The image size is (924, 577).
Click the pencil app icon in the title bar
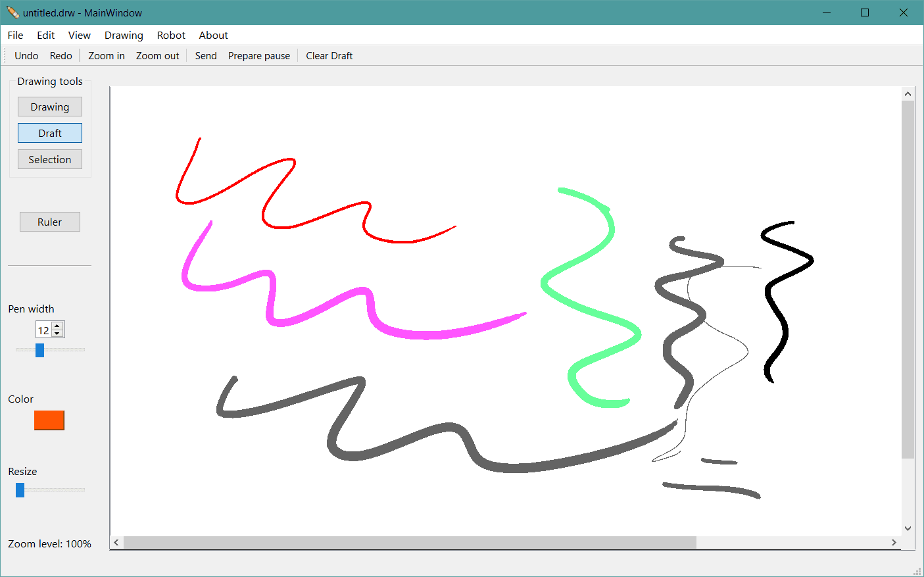coord(12,13)
